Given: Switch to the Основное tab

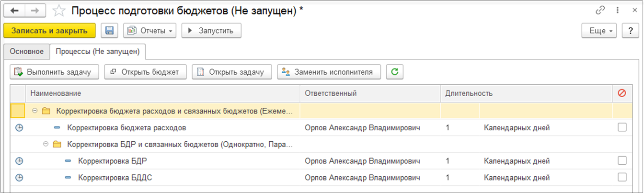Looking at the screenshot, I should click(x=27, y=51).
